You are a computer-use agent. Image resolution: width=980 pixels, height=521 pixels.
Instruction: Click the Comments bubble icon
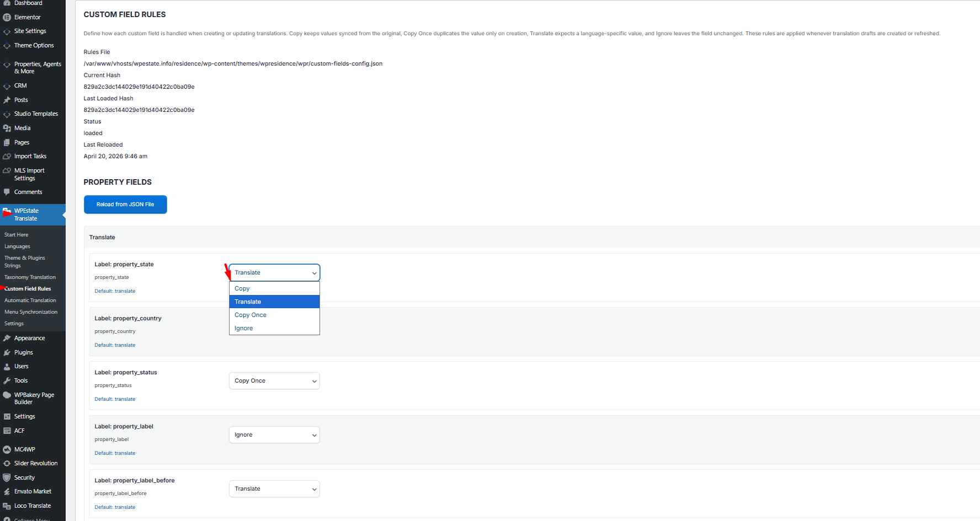click(7, 192)
